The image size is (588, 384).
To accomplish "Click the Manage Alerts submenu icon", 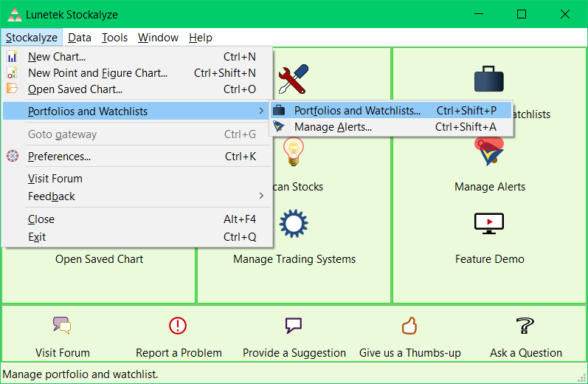I will click(x=279, y=127).
